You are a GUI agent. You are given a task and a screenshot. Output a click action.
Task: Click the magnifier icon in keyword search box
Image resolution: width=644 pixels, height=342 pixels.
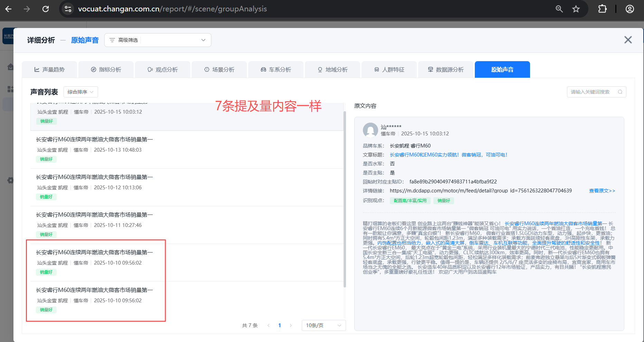click(x=621, y=92)
